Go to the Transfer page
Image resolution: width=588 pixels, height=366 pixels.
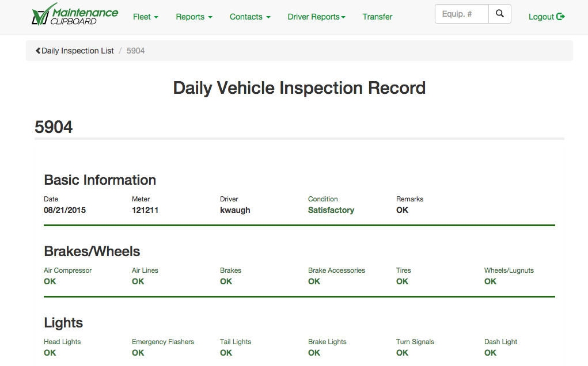click(377, 17)
